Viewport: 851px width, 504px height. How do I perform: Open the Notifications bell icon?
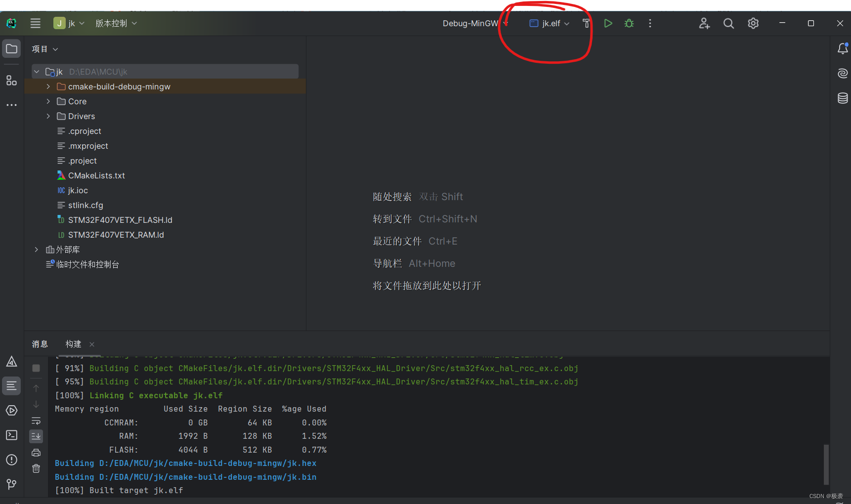click(843, 48)
